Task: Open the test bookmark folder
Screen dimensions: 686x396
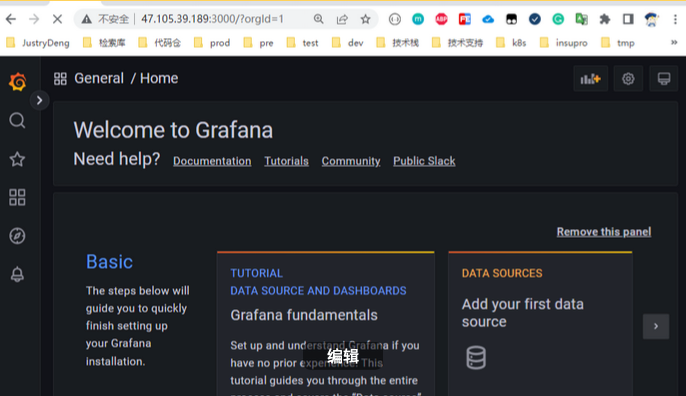Action: coord(302,43)
